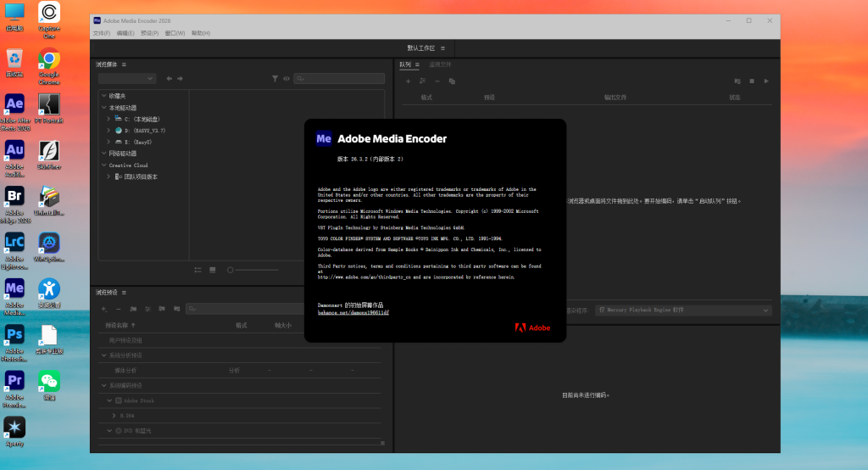Viewport: 868px width, 470px height.
Task: Expand the H.264 preset folder
Action: [114, 415]
